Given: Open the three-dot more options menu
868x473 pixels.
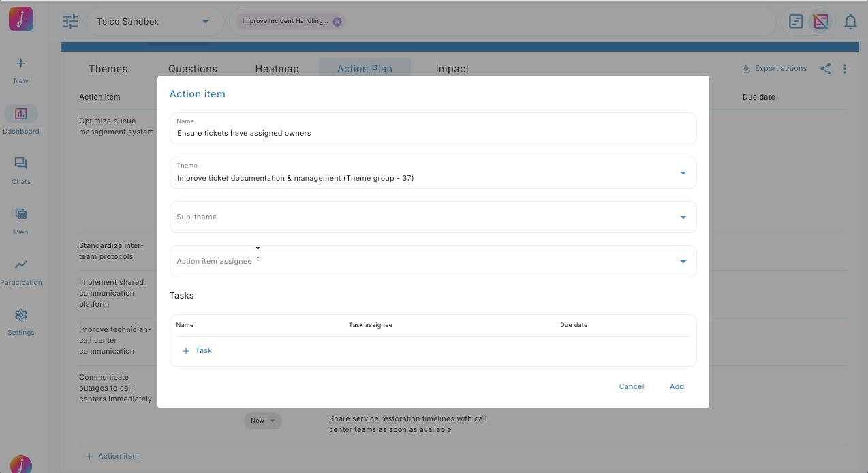Looking at the screenshot, I should coord(845,69).
